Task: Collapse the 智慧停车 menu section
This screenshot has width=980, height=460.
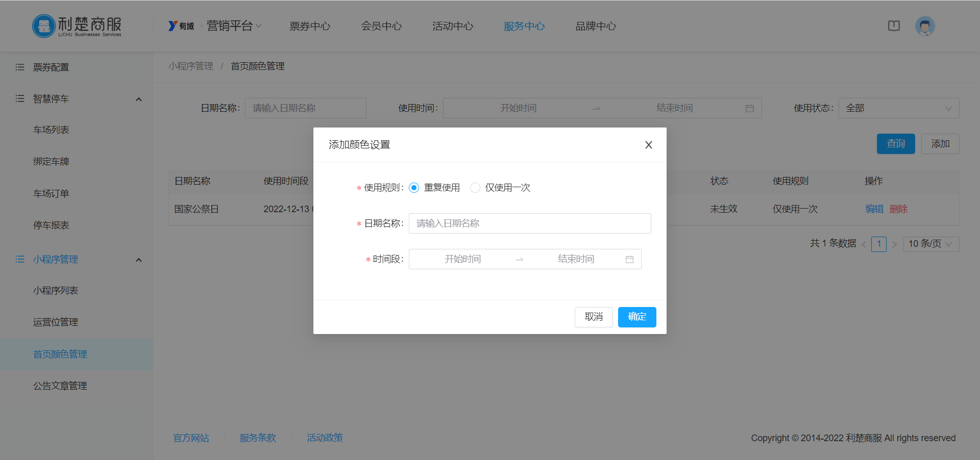Action: coord(138,99)
